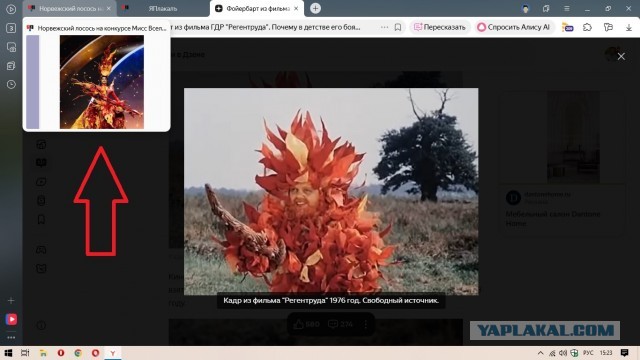Open the gamepad icon in Dzen sidebar
The image size is (640, 360).
coord(41,249)
